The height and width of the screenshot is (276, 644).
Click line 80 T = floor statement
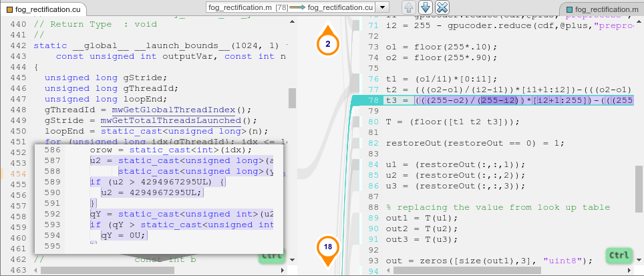pos(453,122)
